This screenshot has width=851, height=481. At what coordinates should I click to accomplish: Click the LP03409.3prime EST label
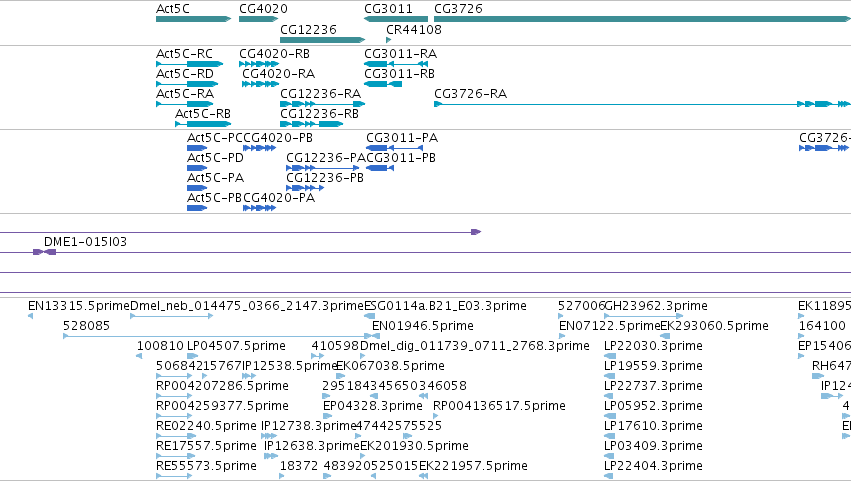[x=653, y=446]
